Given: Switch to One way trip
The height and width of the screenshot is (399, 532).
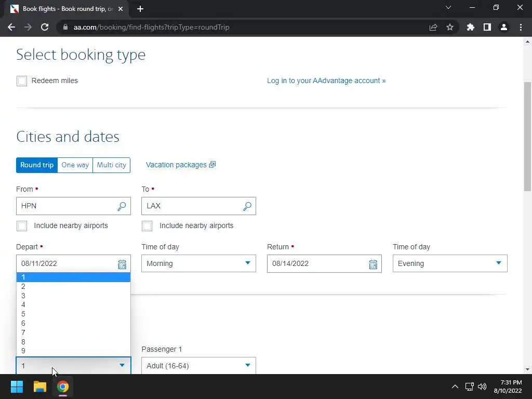Looking at the screenshot, I should [x=75, y=165].
